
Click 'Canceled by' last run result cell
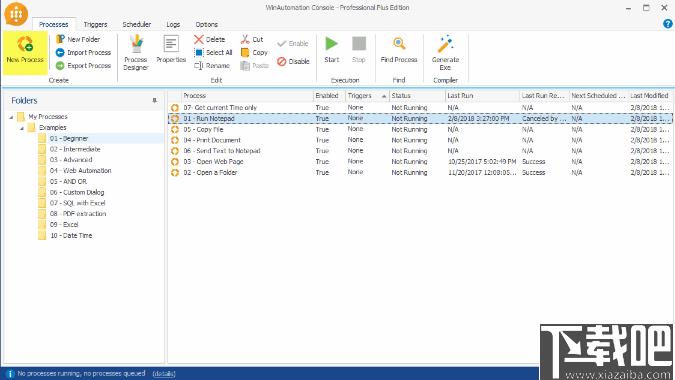[544, 118]
